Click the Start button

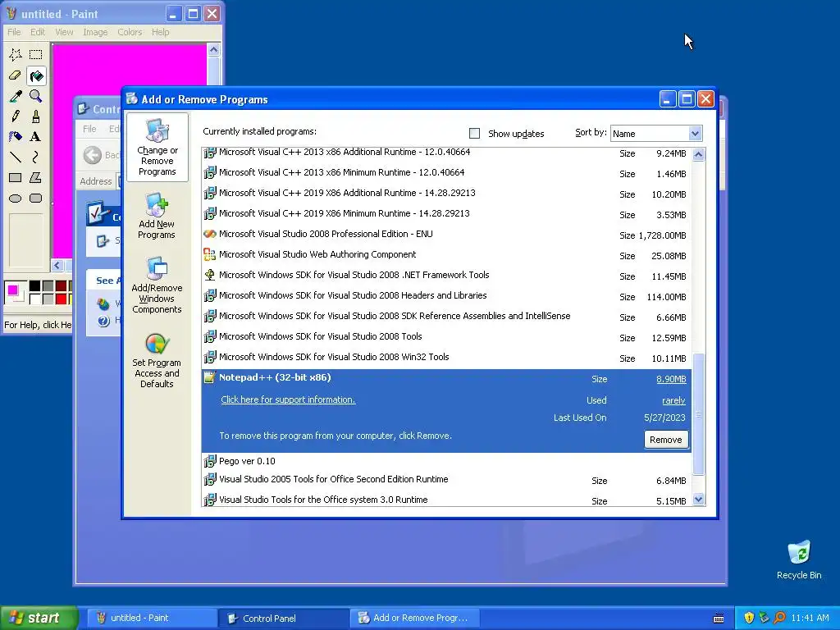point(39,618)
